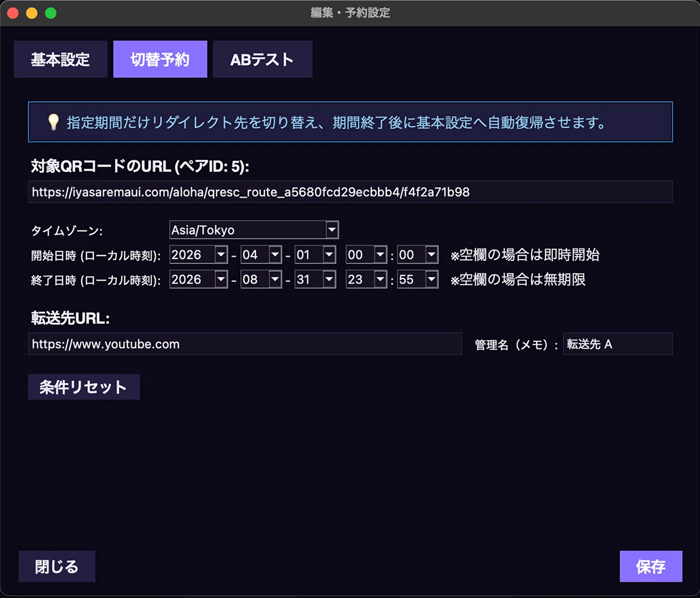Click the lightbulb icon in info banner

pos(53,123)
